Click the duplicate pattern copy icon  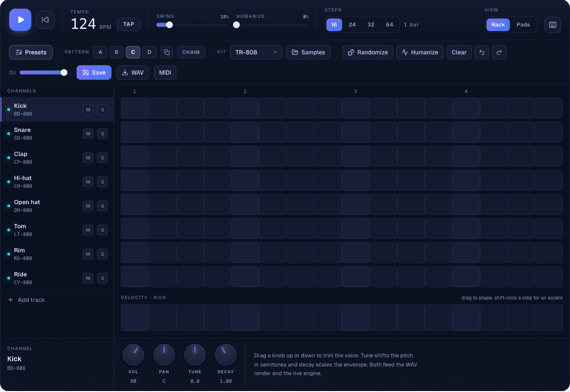pyautogui.click(x=167, y=52)
